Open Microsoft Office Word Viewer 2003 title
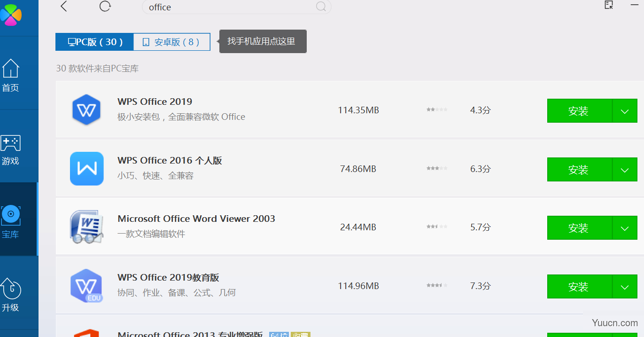The image size is (644, 337). pyautogui.click(x=196, y=219)
